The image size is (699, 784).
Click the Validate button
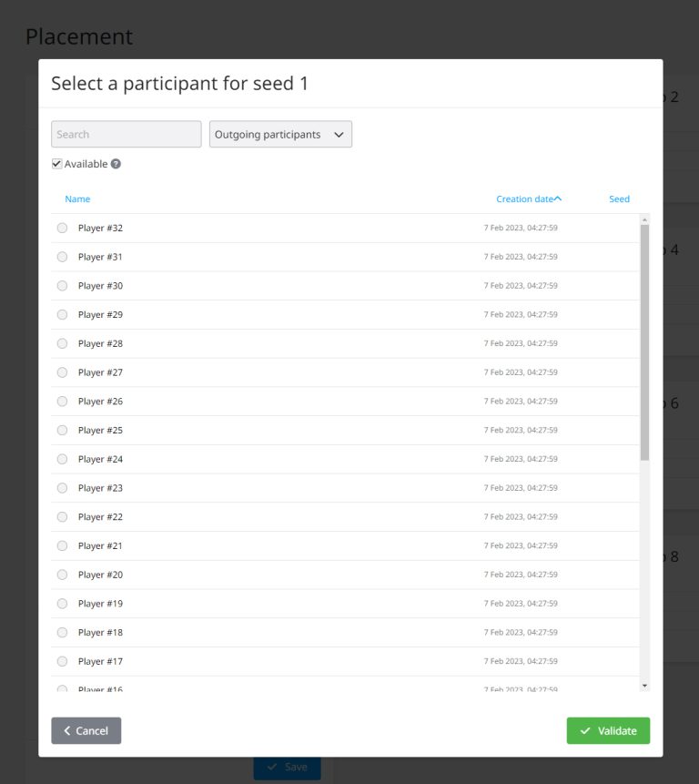(x=608, y=730)
